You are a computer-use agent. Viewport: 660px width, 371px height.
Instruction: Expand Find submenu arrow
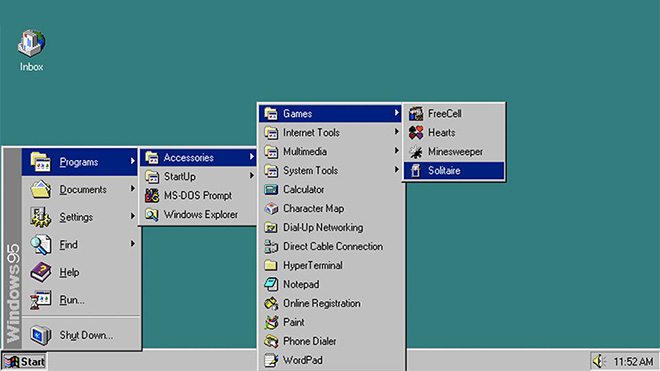tap(132, 243)
